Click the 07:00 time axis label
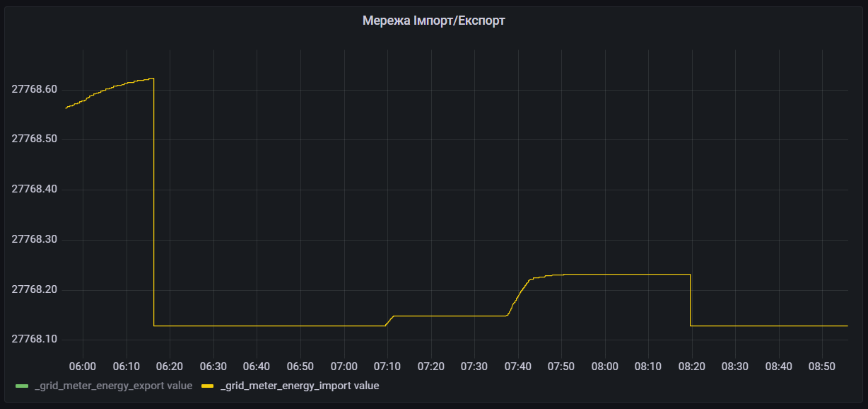Image resolution: width=868 pixels, height=409 pixels. [x=344, y=366]
